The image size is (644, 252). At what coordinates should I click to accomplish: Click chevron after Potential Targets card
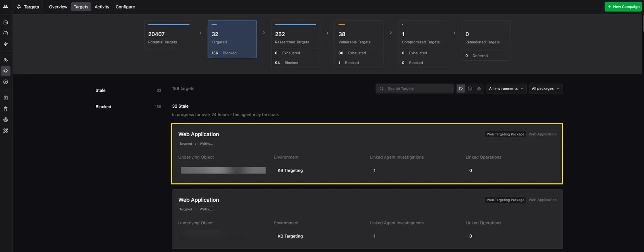pos(200,33)
